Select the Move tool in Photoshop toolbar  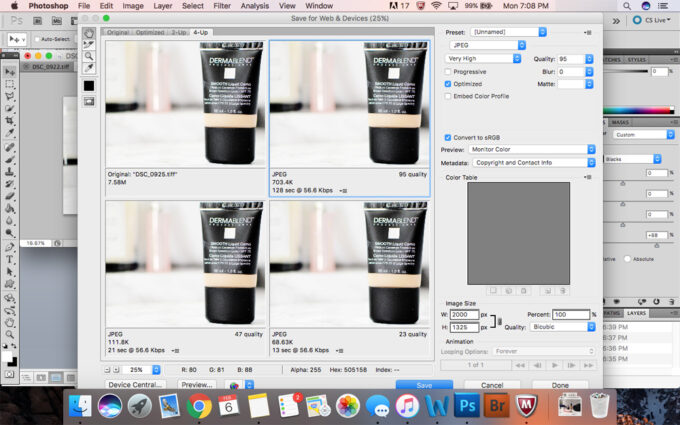tap(10, 72)
